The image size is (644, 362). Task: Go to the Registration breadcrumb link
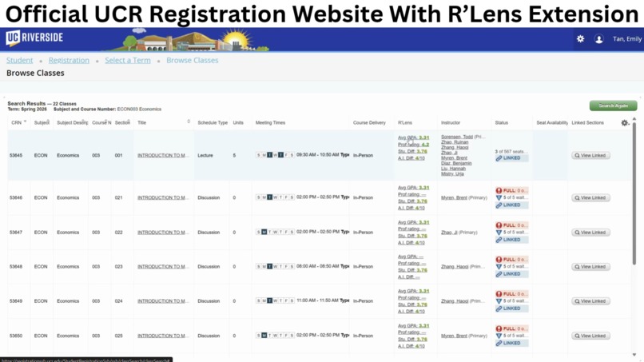pos(69,61)
